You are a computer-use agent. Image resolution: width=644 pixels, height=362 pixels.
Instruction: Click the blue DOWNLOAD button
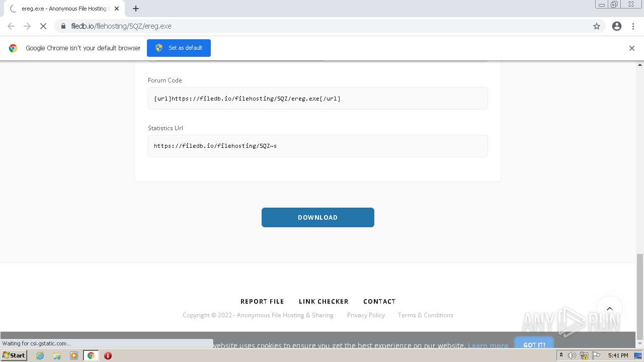(x=317, y=217)
